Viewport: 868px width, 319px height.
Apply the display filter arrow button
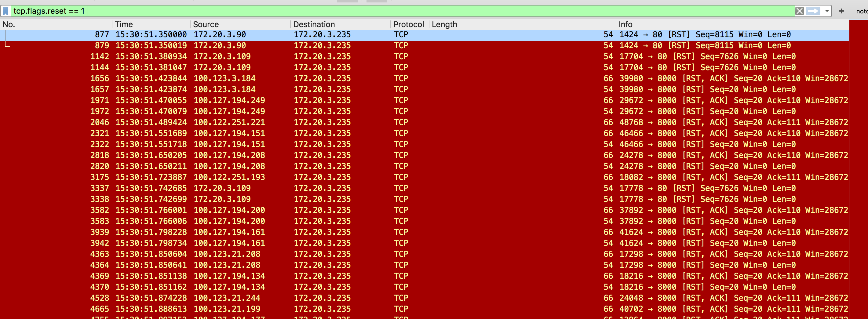pyautogui.click(x=813, y=11)
